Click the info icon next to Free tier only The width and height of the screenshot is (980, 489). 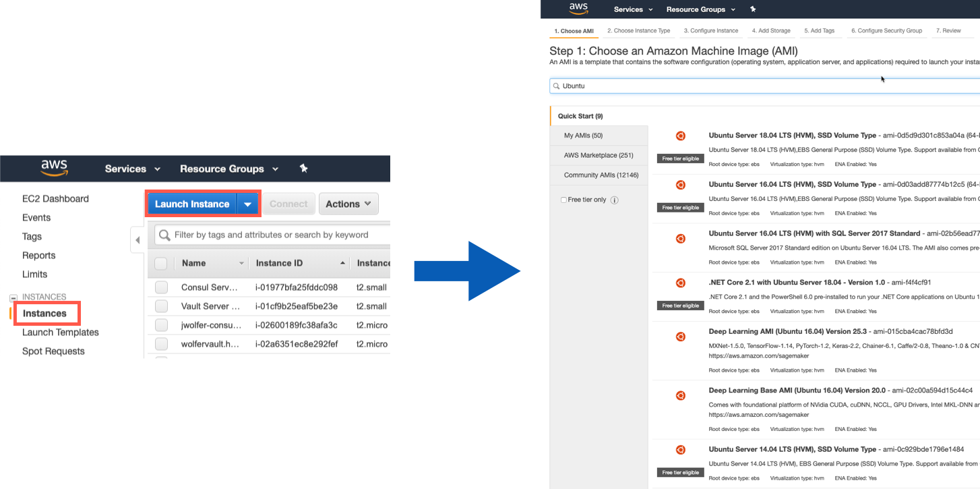[614, 200]
